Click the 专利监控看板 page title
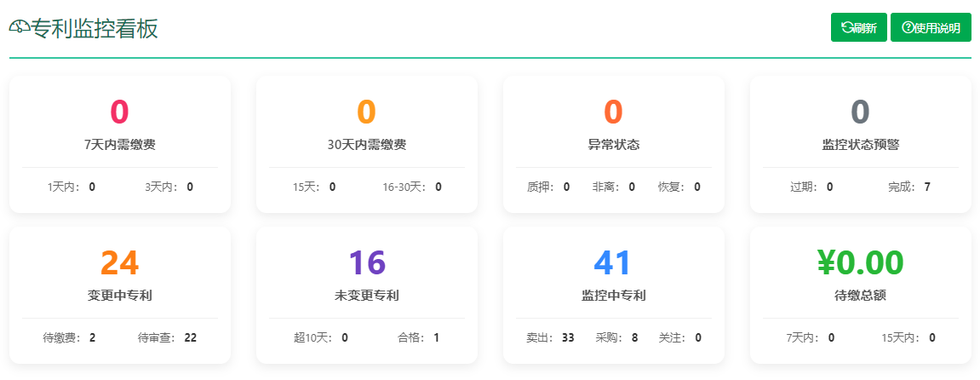 click(95, 28)
